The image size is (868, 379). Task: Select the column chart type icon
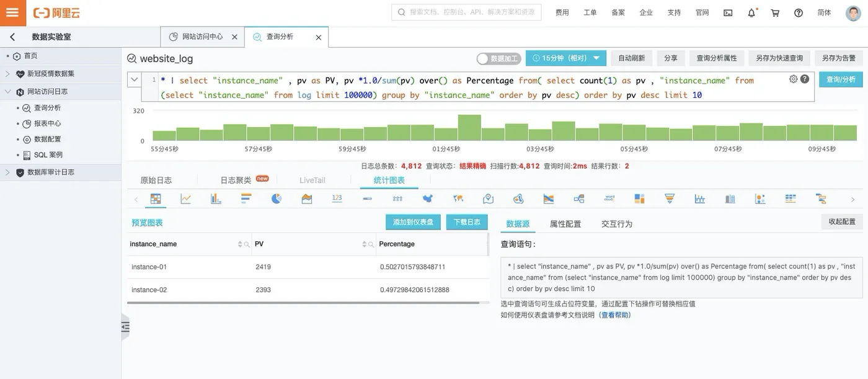[216, 198]
